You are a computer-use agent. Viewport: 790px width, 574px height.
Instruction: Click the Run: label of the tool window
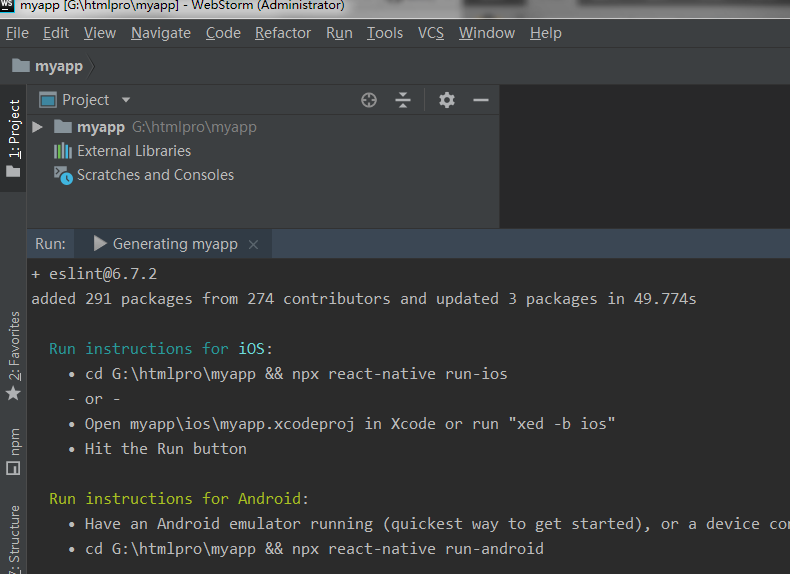pos(50,244)
